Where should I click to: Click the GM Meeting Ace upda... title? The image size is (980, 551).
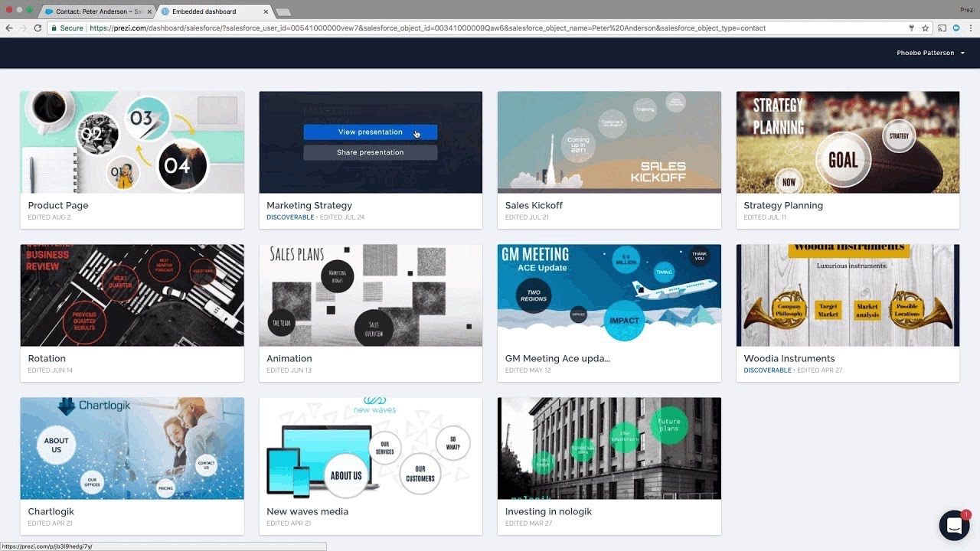pyautogui.click(x=557, y=359)
